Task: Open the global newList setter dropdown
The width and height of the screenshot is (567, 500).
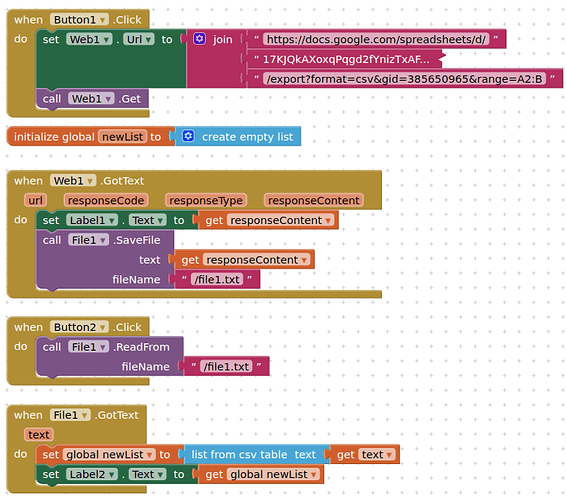Action: (109, 454)
